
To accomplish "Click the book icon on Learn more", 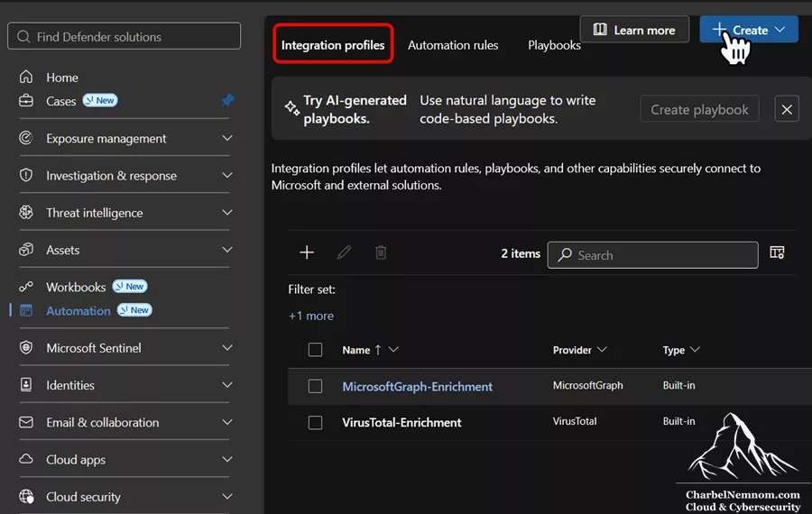I will click(x=600, y=30).
